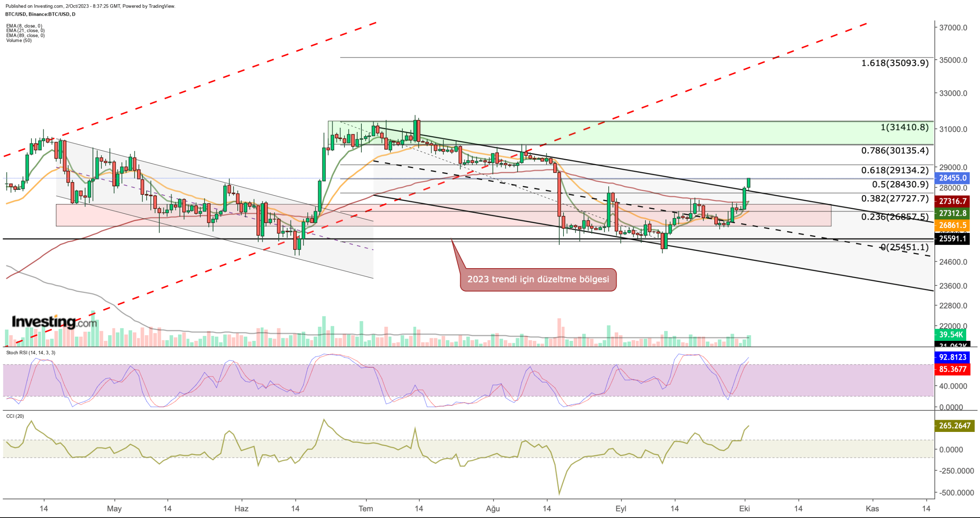Viewport: 980px width, 518px height.
Task: Click the 37000.0 price axis label
Action: pos(953,28)
